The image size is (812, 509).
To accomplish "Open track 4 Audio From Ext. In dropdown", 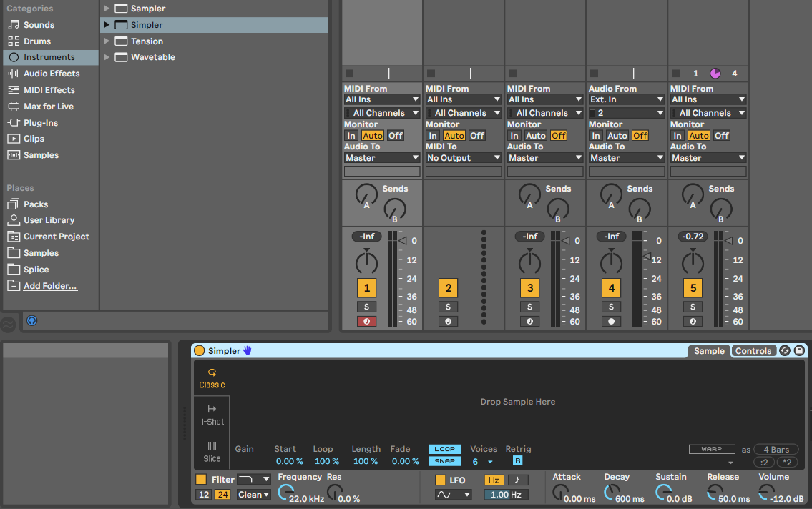I will click(627, 99).
